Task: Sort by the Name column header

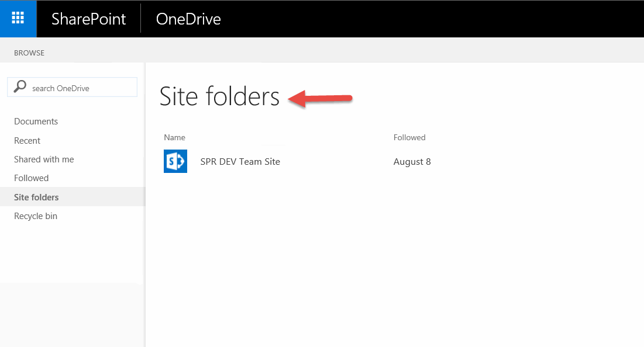Action: pyautogui.click(x=174, y=137)
